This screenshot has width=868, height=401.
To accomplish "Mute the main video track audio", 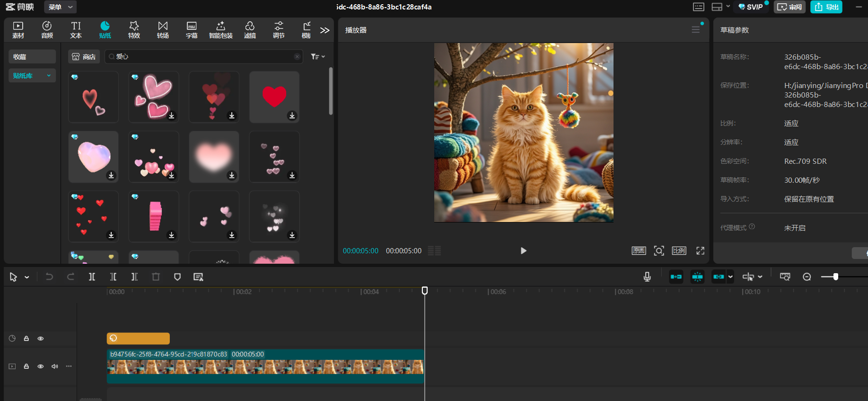I will (x=55, y=366).
